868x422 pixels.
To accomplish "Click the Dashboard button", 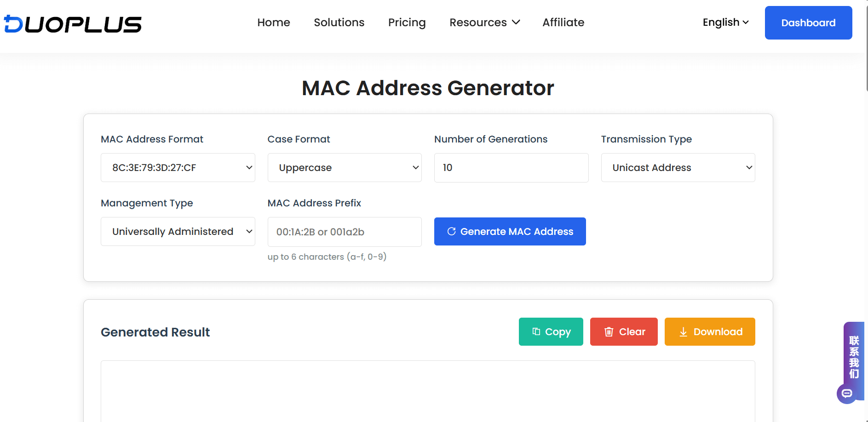I will [808, 23].
